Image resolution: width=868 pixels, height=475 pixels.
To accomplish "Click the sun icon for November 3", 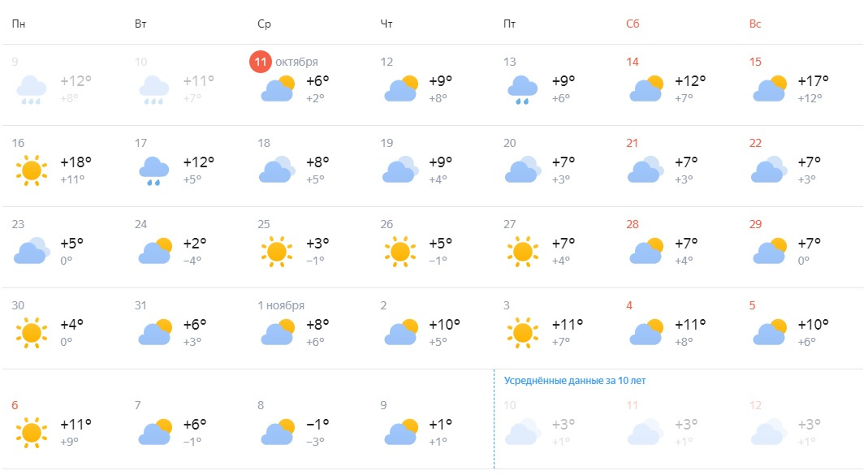I will click(523, 333).
